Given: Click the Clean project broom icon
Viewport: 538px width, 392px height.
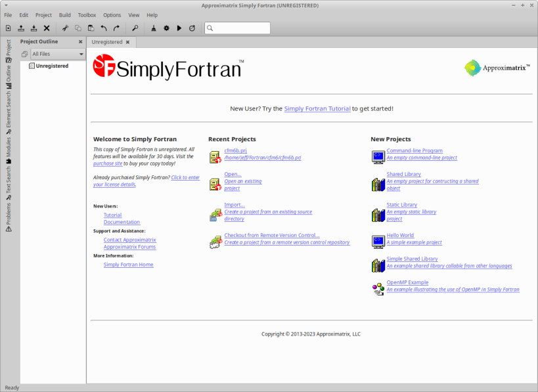Looking at the screenshot, I should [x=154, y=28].
